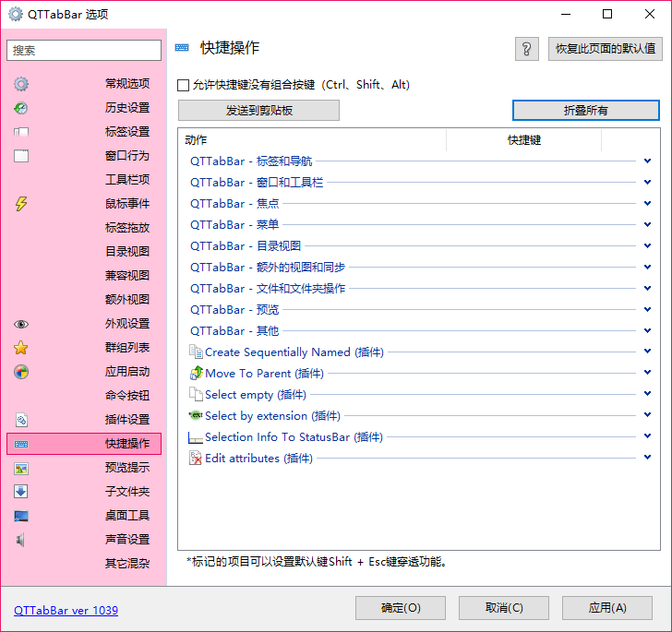Expand QTTabBar - 焦点 group chevron

648,204
